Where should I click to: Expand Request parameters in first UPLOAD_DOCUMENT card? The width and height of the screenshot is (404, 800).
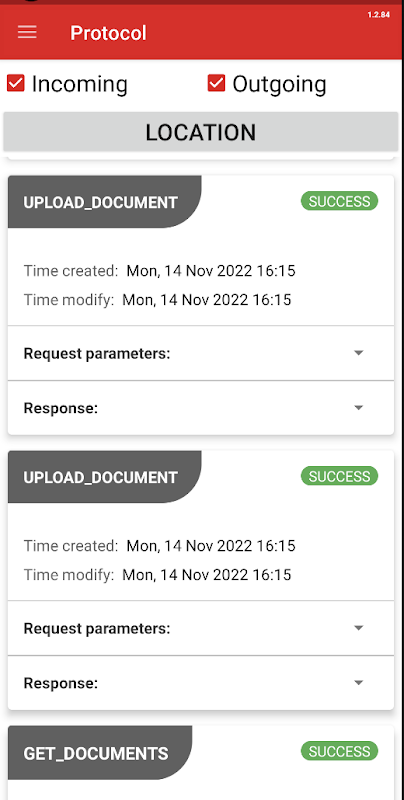tap(201, 353)
